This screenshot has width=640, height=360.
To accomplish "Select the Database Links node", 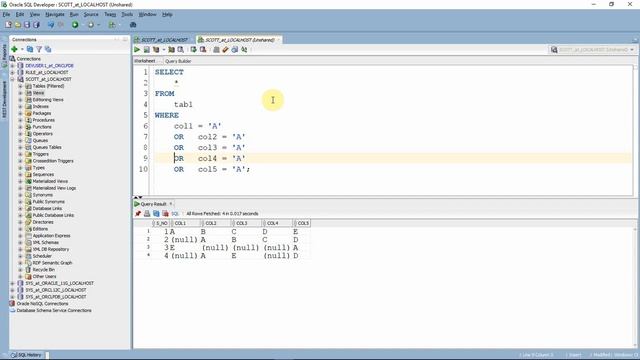I will [x=47, y=209].
